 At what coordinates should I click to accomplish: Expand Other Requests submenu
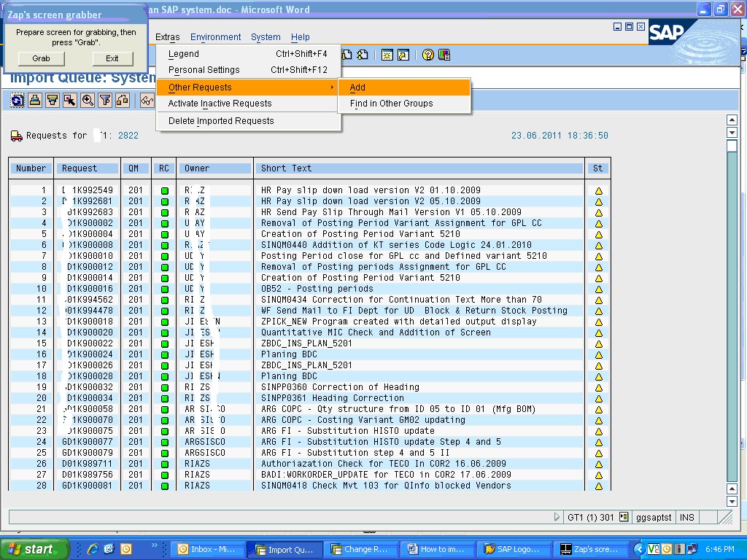click(x=248, y=87)
